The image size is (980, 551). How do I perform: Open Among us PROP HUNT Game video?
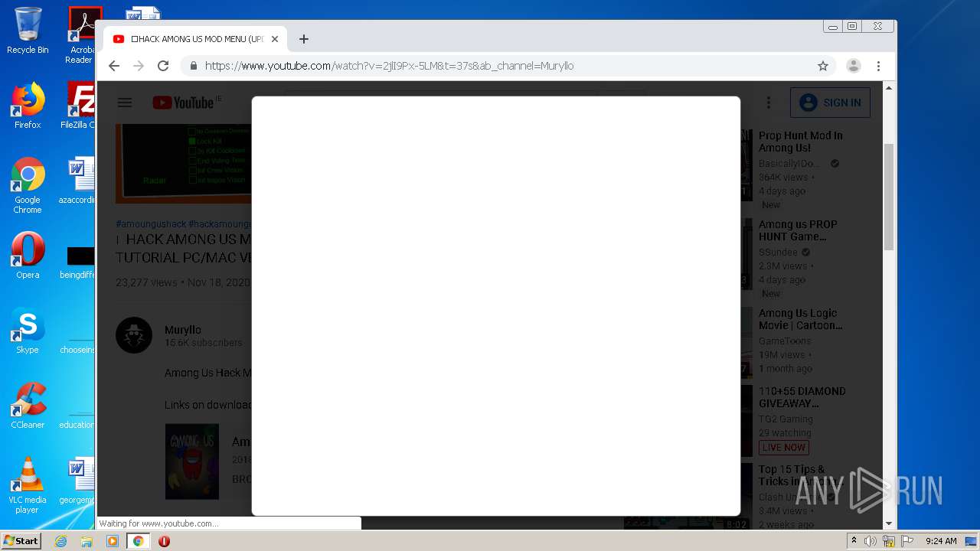pyautogui.click(x=798, y=230)
